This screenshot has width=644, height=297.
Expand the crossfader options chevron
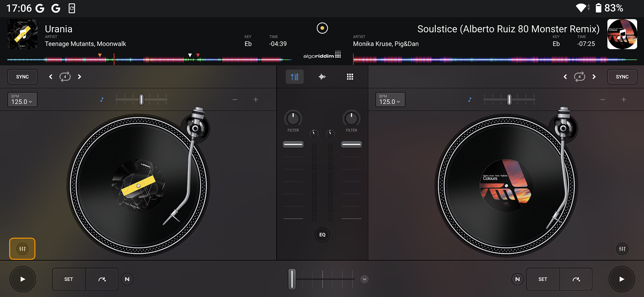pos(365,279)
